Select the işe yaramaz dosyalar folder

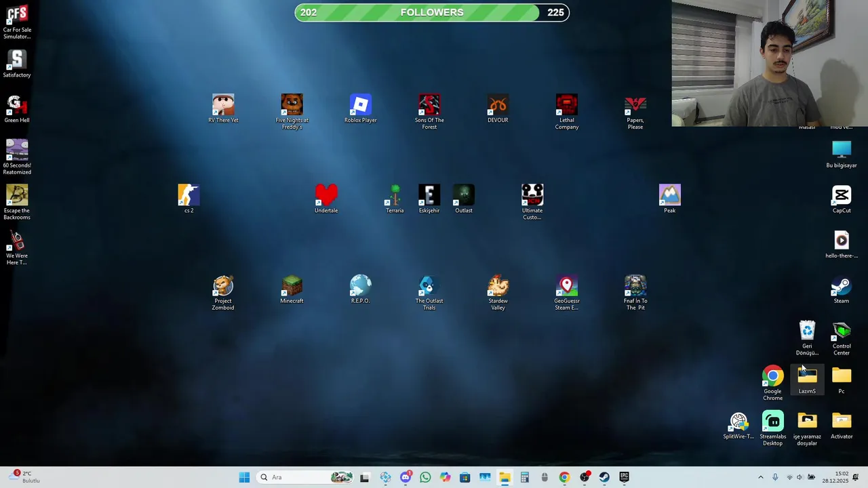click(807, 428)
